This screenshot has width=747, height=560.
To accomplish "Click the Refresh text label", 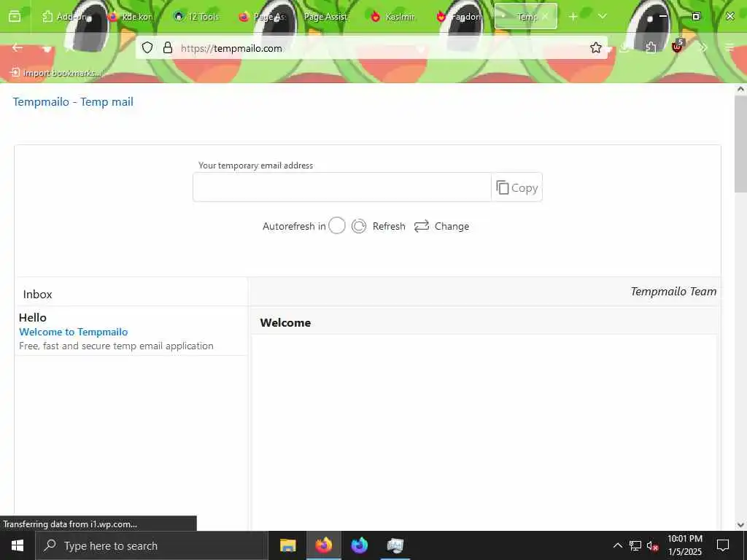I will click(x=389, y=226).
